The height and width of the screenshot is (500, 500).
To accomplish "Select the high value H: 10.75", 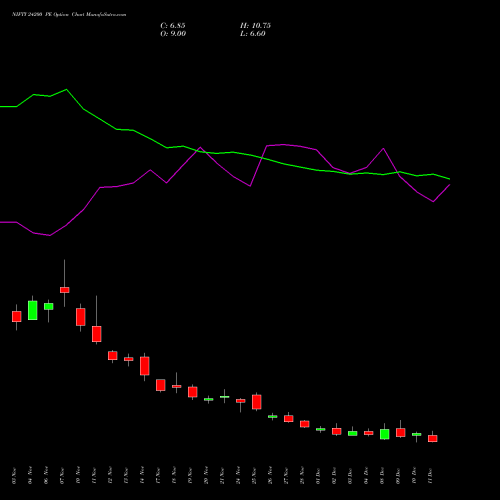I will pyautogui.click(x=255, y=26).
